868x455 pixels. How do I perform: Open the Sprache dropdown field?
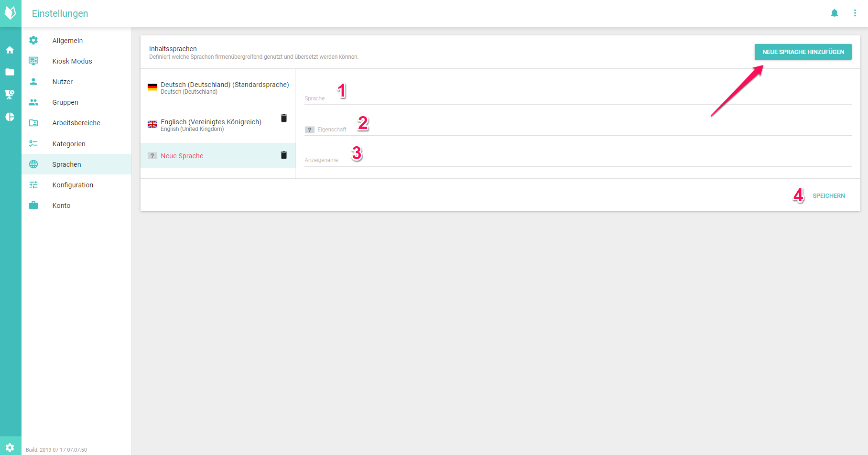[x=577, y=97]
